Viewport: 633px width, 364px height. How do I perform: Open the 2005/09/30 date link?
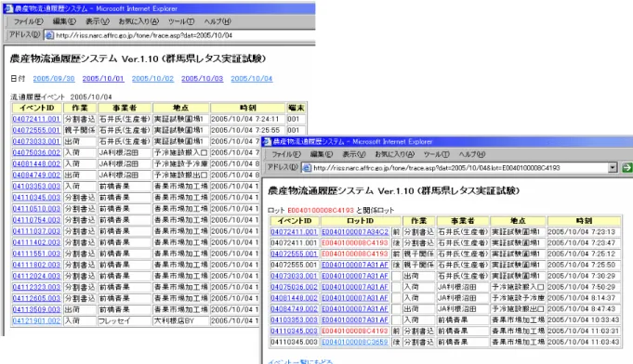[x=54, y=79]
